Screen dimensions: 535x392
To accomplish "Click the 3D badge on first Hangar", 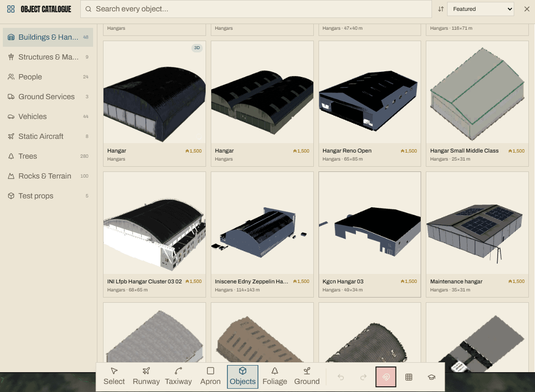I will [x=197, y=48].
